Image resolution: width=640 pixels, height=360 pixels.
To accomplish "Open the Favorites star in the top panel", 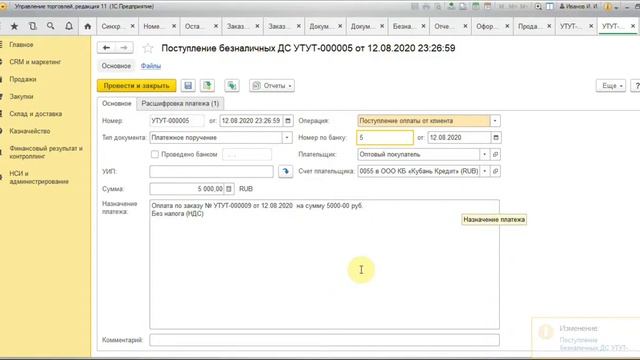I will pyautogui.click(x=14, y=26).
